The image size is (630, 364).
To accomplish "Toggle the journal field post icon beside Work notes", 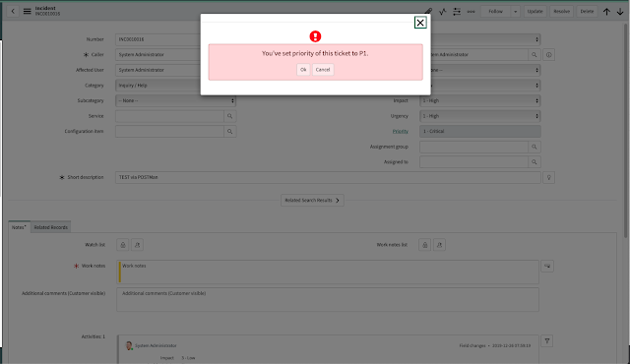I will [547, 266].
